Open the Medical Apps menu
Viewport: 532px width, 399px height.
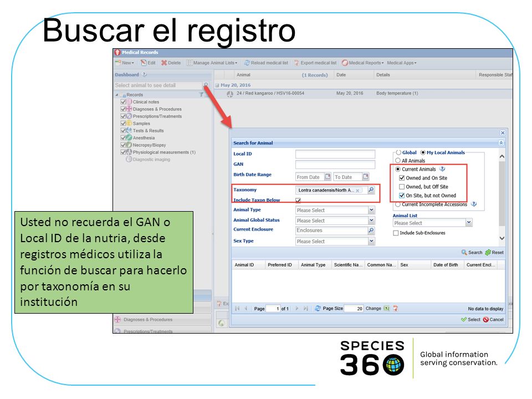click(x=402, y=63)
